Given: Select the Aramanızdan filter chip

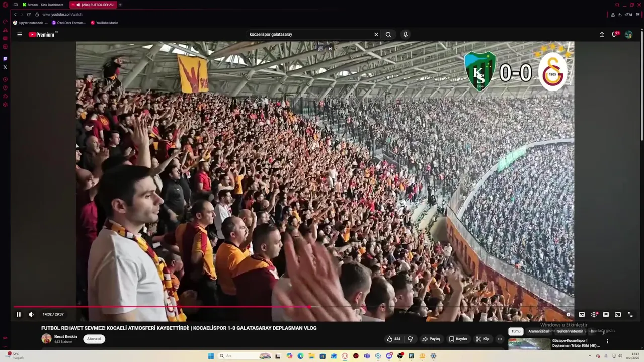Looking at the screenshot, I should pos(539,331).
